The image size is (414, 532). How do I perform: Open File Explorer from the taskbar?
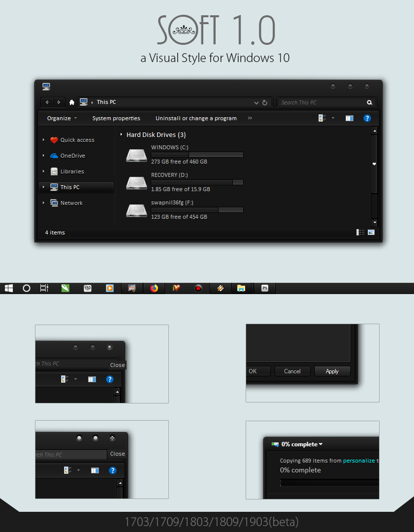point(242,288)
